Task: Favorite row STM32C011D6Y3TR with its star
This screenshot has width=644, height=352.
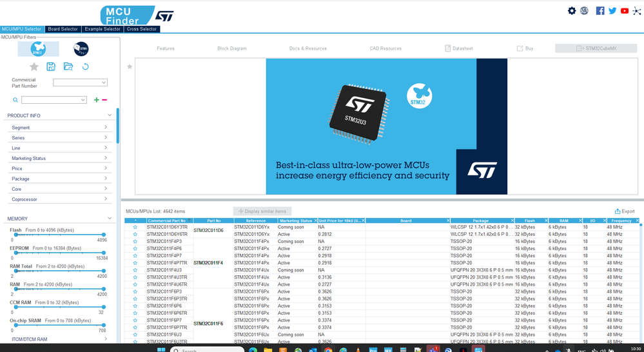Action: 135,227
